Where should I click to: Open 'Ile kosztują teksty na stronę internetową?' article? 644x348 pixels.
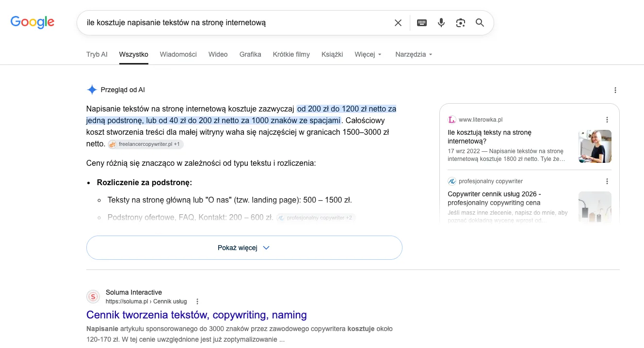pyautogui.click(x=489, y=137)
